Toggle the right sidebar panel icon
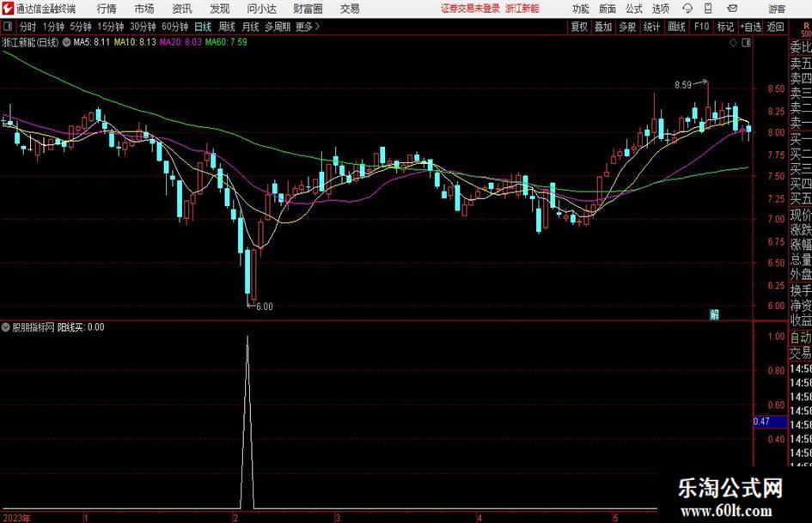 (x=746, y=43)
